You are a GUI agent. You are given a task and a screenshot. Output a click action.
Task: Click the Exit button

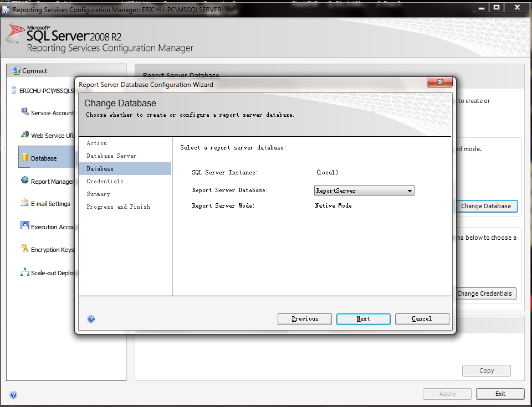click(x=500, y=394)
